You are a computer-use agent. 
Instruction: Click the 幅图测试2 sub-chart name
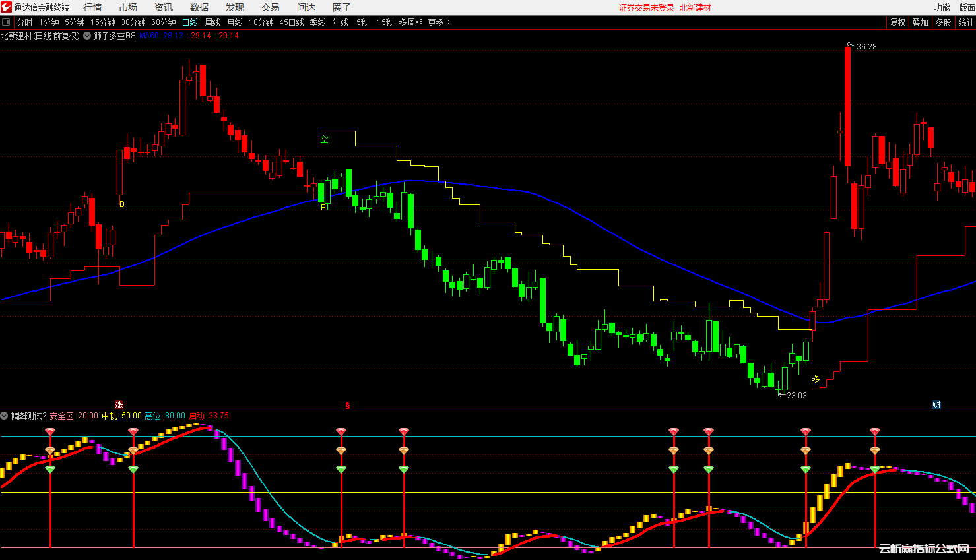point(28,416)
